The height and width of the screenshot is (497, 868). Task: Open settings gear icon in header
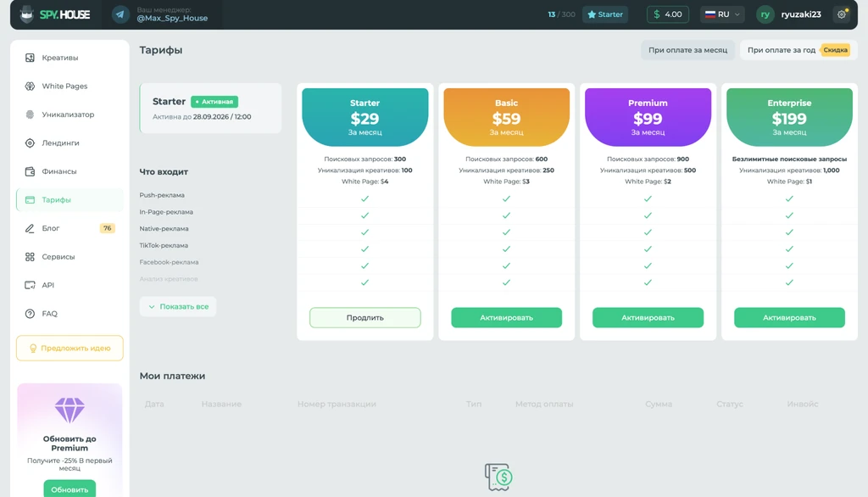(842, 14)
